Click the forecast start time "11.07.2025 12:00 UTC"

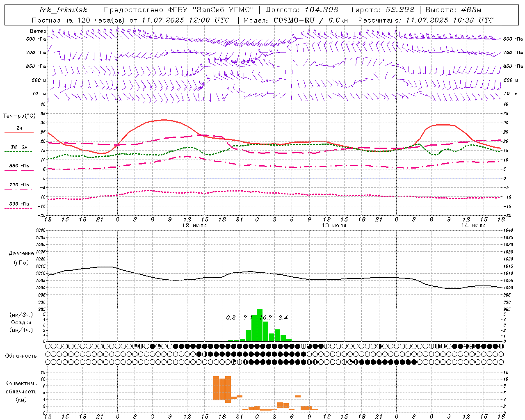(x=186, y=20)
